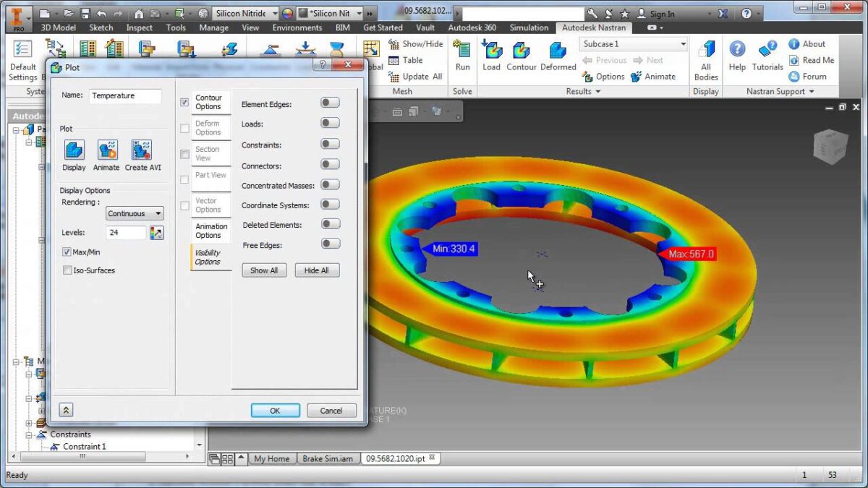Open the Subcase 1 dropdown

tap(634, 44)
